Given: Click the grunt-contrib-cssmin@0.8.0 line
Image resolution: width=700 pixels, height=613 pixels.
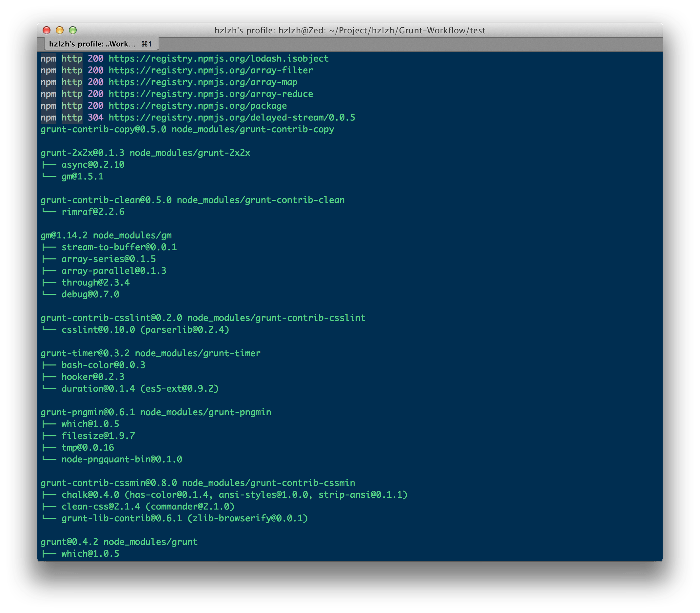Looking at the screenshot, I should pyautogui.click(x=198, y=483).
